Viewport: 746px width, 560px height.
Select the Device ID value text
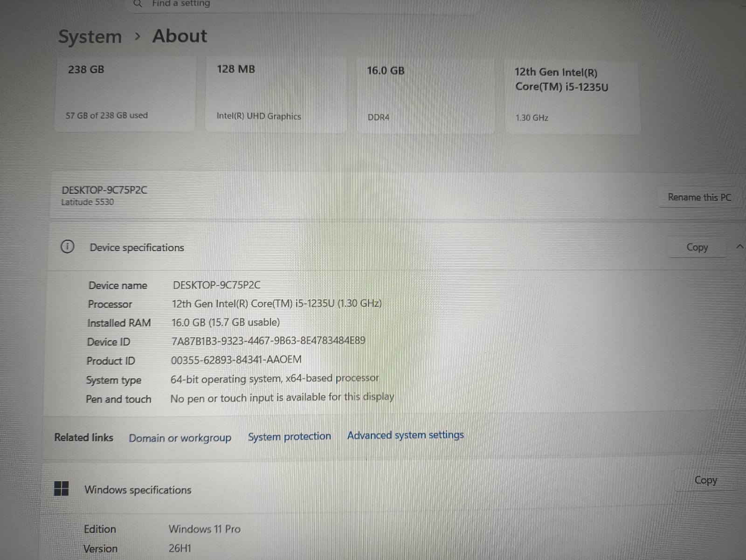269,341
